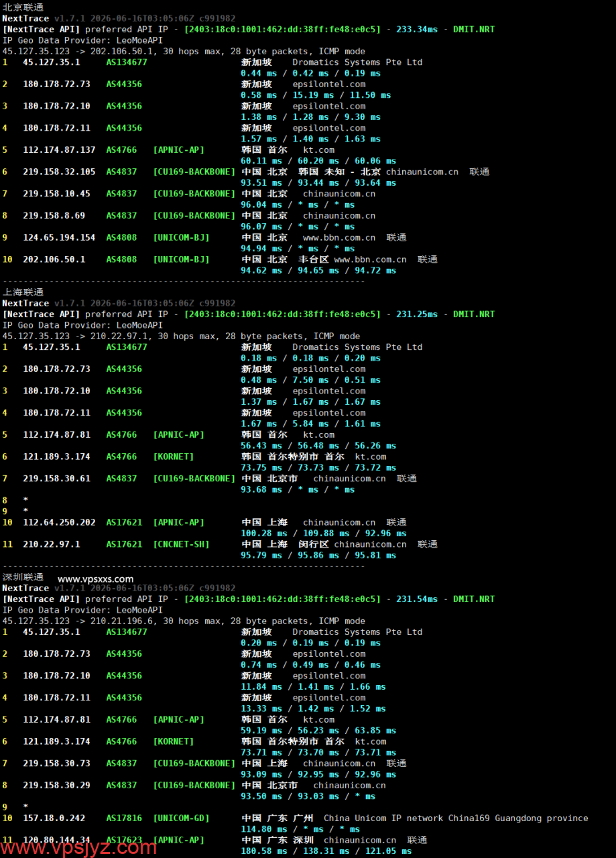
Task: Click the [CNCNET-SH] tag
Action: tap(181, 544)
